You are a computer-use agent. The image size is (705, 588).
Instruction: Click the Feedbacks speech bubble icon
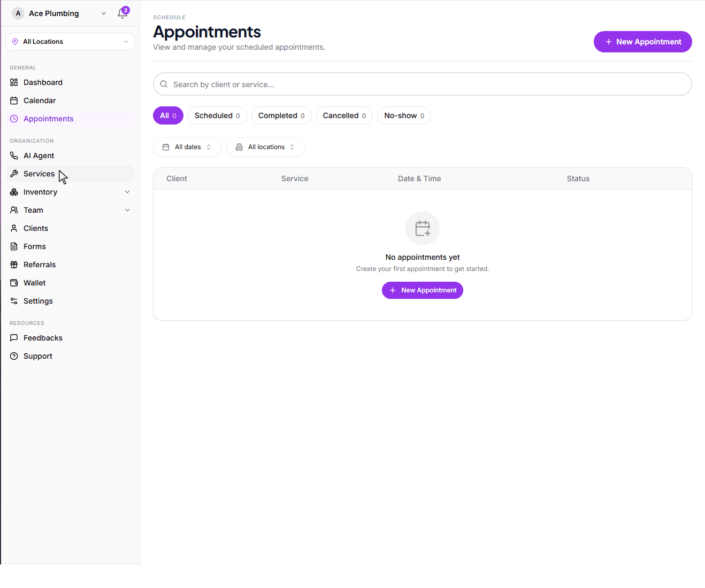14,338
